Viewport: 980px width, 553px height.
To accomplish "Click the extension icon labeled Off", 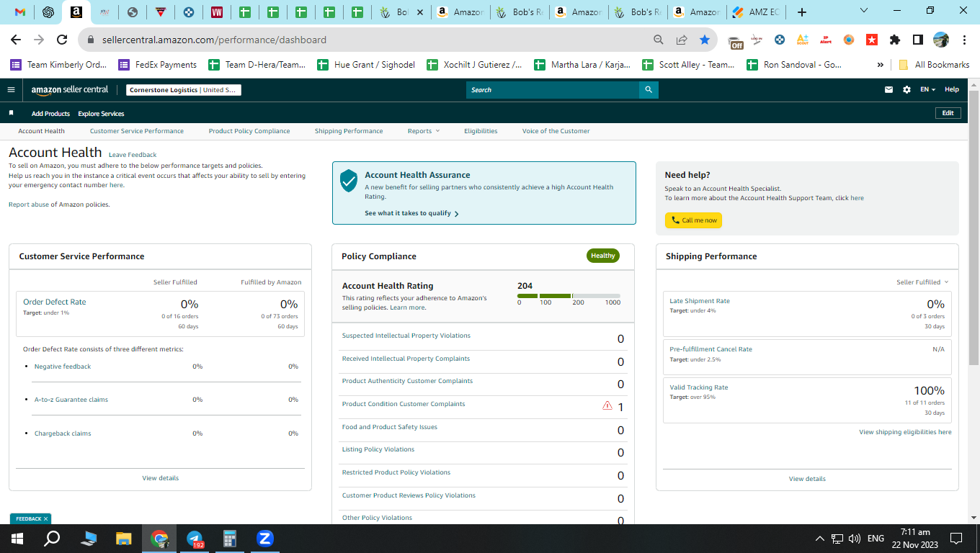I will pos(736,41).
